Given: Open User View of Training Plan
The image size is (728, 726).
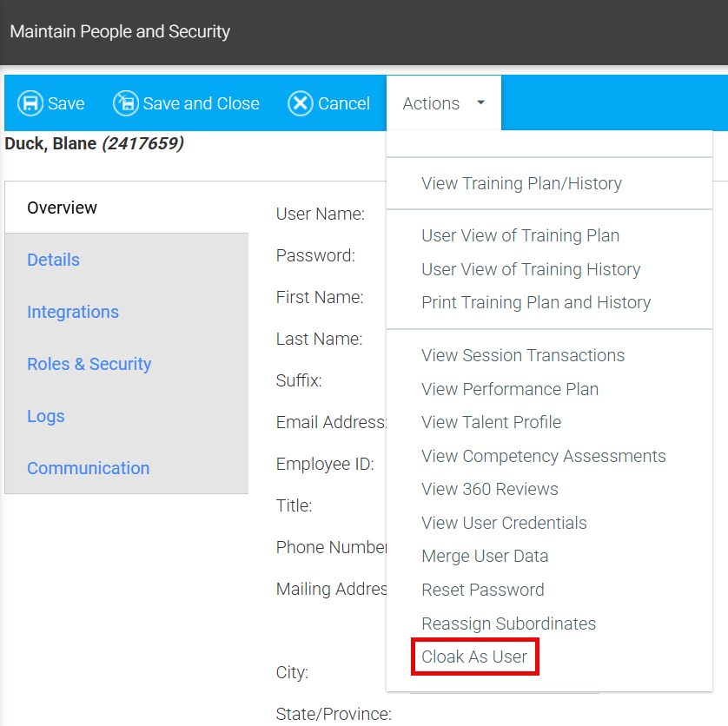Looking at the screenshot, I should click(x=520, y=235).
